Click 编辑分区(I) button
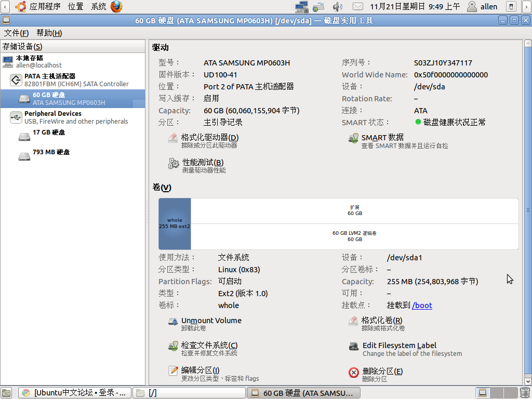The image size is (532, 399). pyautogui.click(x=214, y=374)
